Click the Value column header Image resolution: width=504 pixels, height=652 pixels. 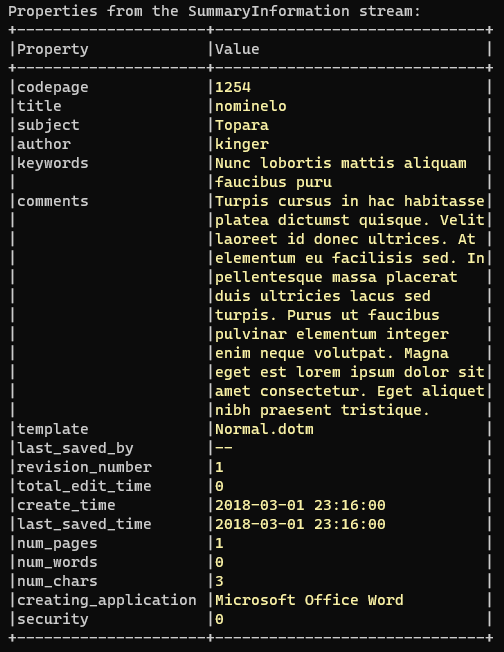coord(237,49)
